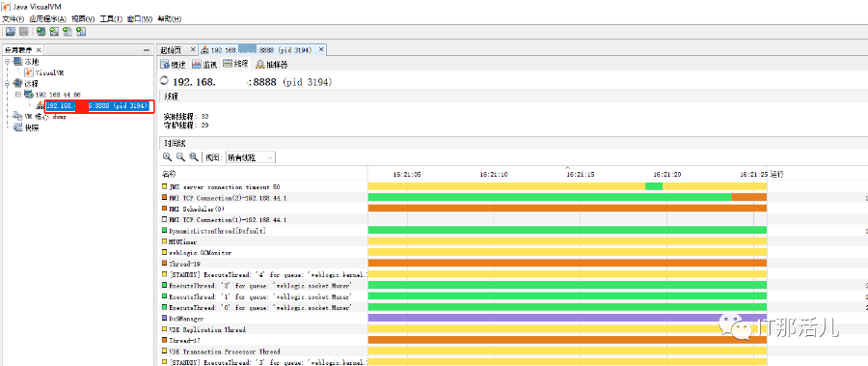The image size is (868, 366).
Task: Open the 应用程序(A) menu
Action: (47, 19)
